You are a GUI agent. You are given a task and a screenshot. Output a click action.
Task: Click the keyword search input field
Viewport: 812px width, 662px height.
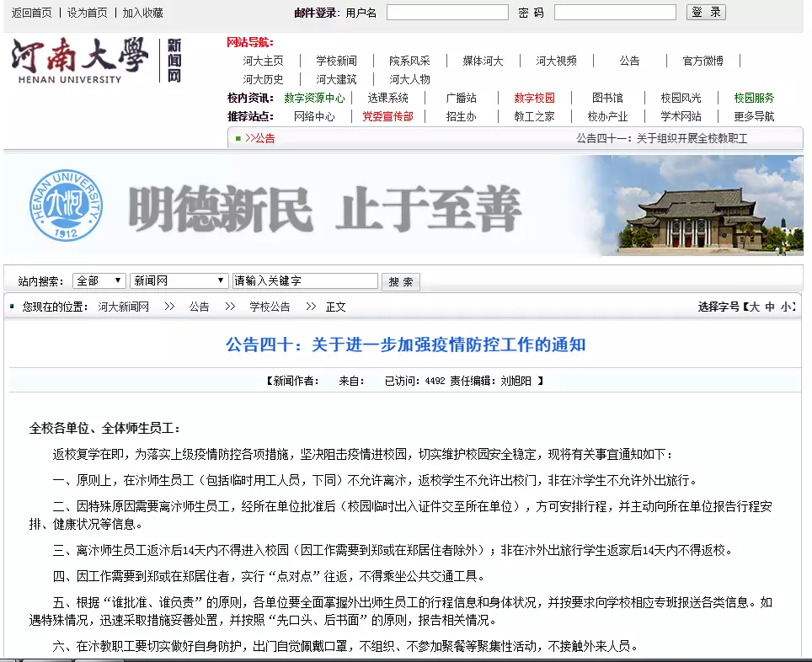click(x=305, y=281)
